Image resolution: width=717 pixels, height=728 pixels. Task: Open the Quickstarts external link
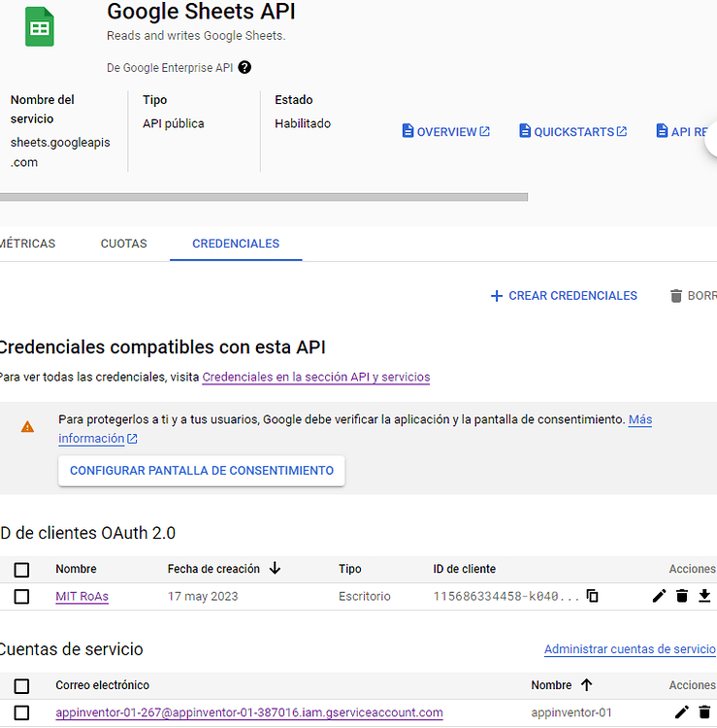pyautogui.click(x=572, y=132)
